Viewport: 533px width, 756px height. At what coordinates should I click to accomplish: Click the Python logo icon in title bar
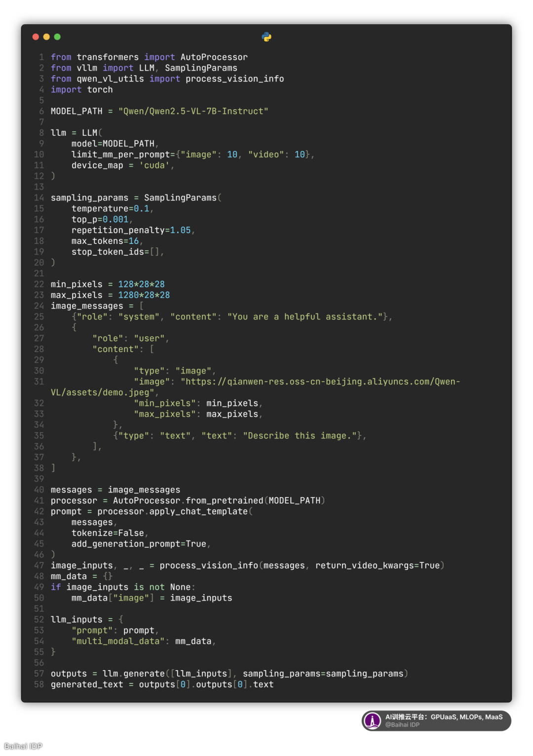coord(266,37)
